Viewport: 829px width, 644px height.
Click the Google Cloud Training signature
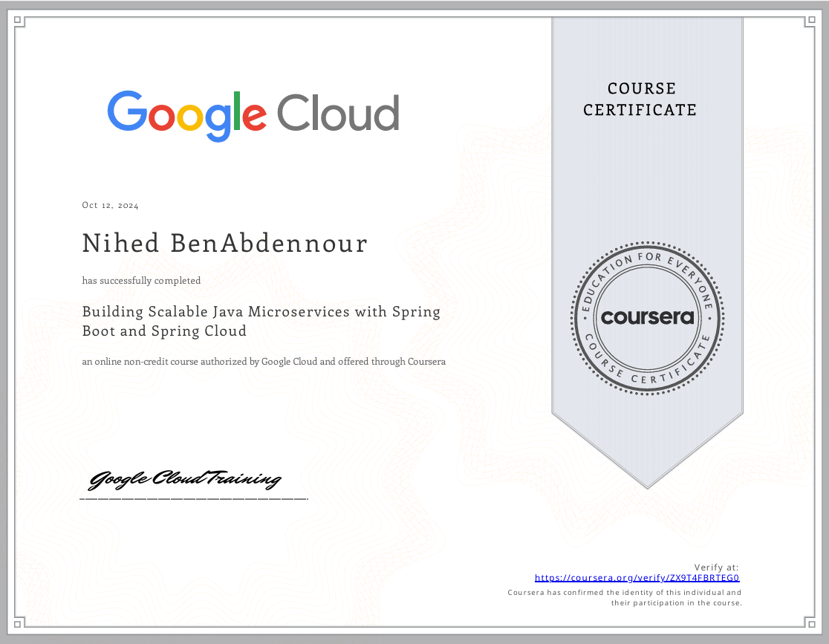pyautogui.click(x=185, y=480)
